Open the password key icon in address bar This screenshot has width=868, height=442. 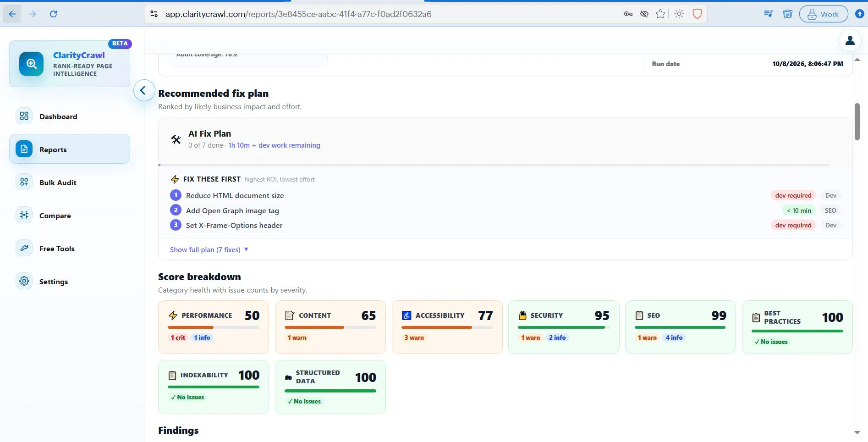click(x=628, y=14)
